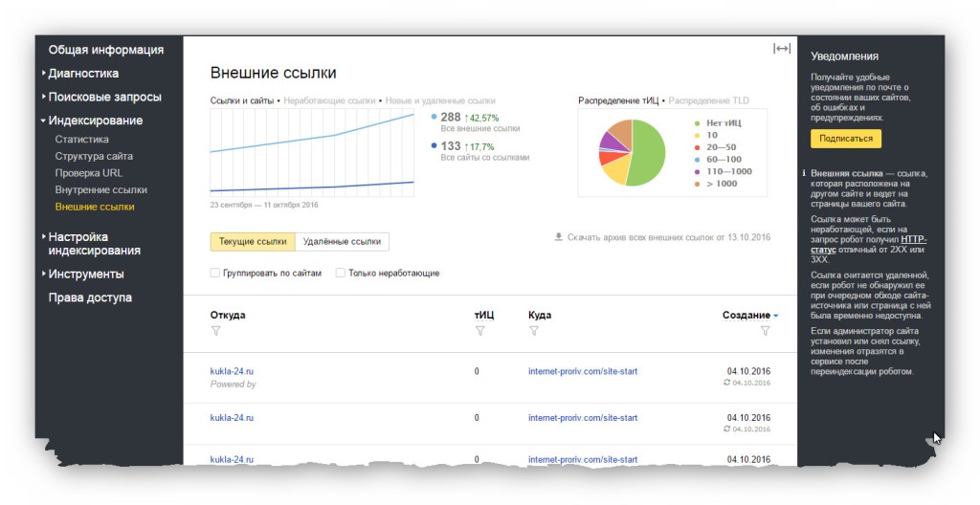
Task: Open Проверка URL sidebar item
Action: click(x=89, y=173)
